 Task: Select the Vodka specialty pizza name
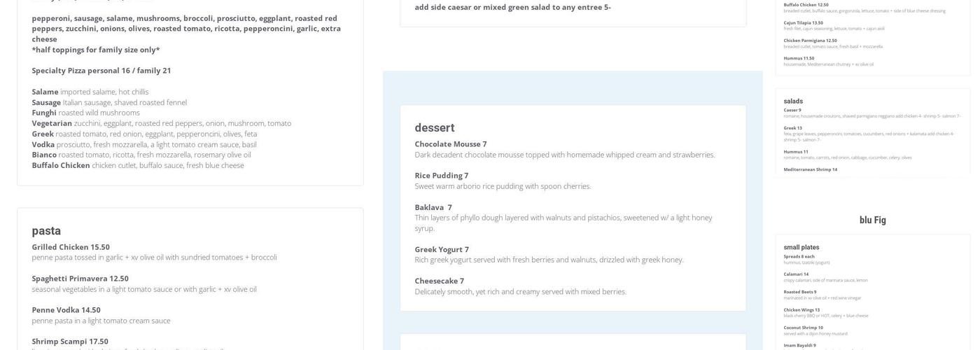[x=43, y=144]
